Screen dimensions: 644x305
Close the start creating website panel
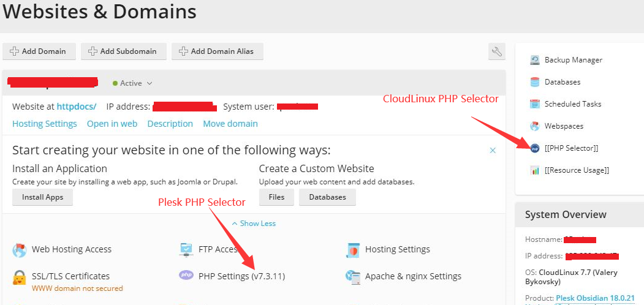click(493, 150)
